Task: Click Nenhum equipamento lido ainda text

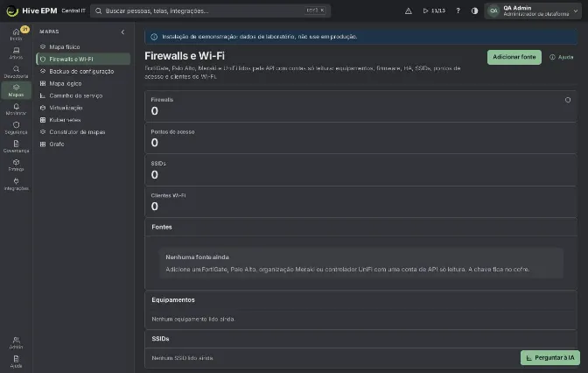Action: click(x=193, y=319)
